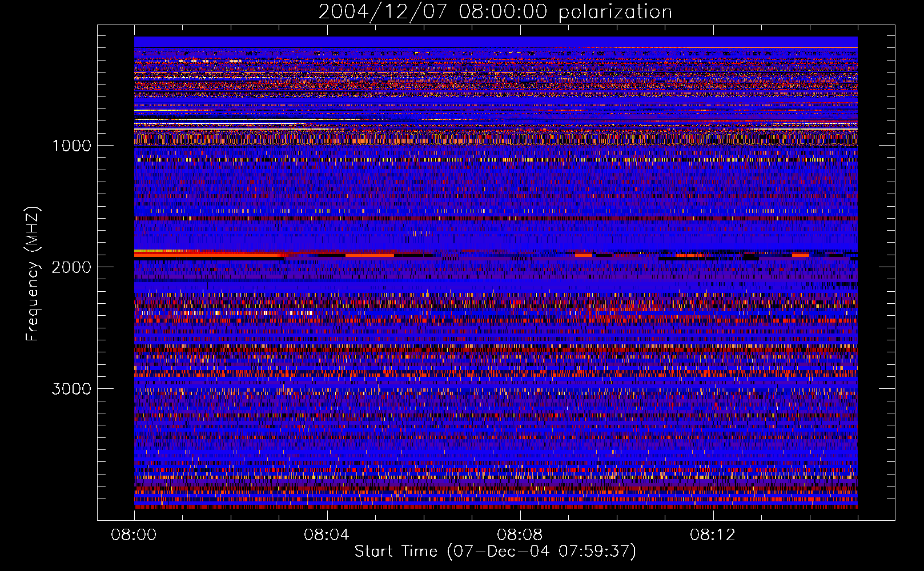Click the 3000 frequency tick label
The width and height of the screenshot is (924, 571).
[x=71, y=389]
